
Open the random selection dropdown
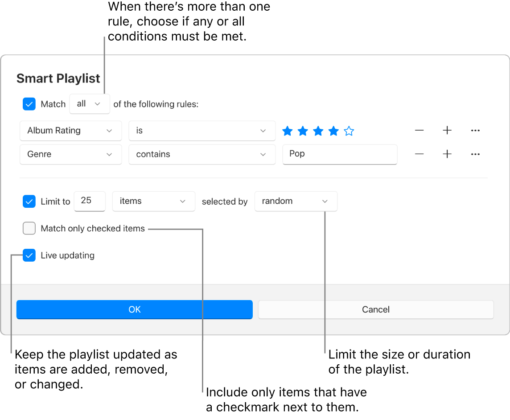296,202
